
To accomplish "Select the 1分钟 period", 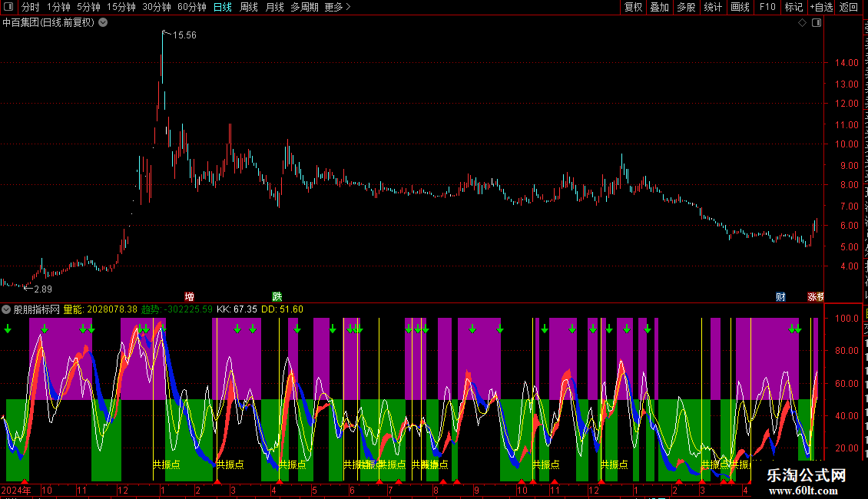I will (58, 7).
